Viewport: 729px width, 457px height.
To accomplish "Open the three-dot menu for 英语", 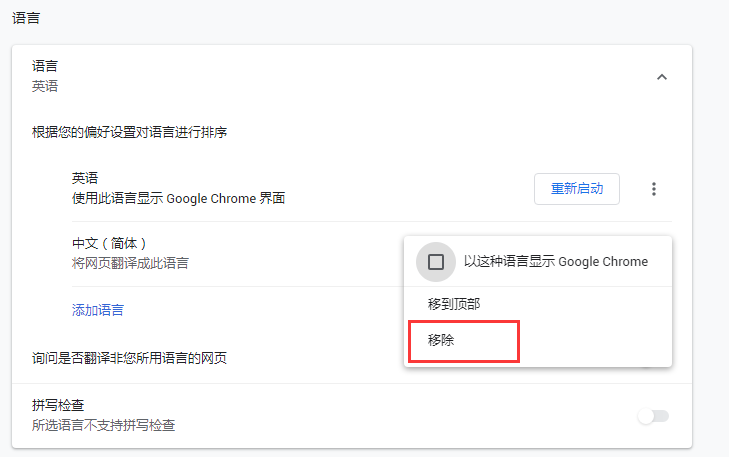I will (x=654, y=189).
